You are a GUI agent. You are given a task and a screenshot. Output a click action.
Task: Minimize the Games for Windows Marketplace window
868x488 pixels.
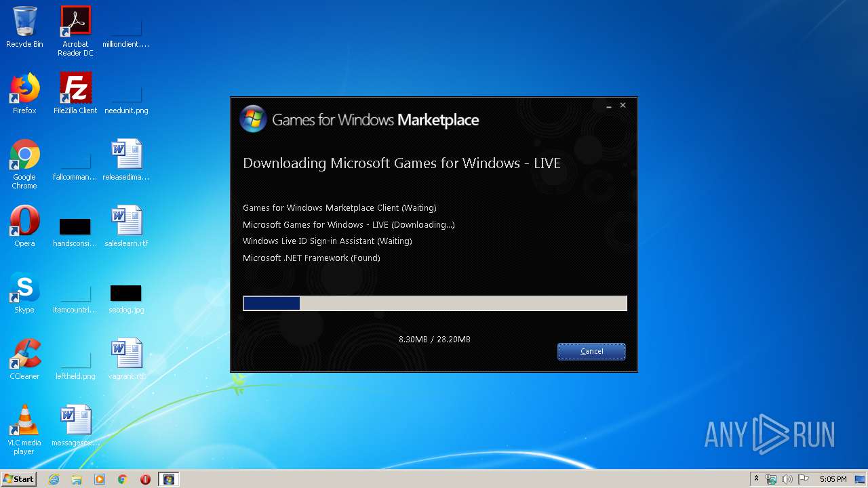coord(609,106)
